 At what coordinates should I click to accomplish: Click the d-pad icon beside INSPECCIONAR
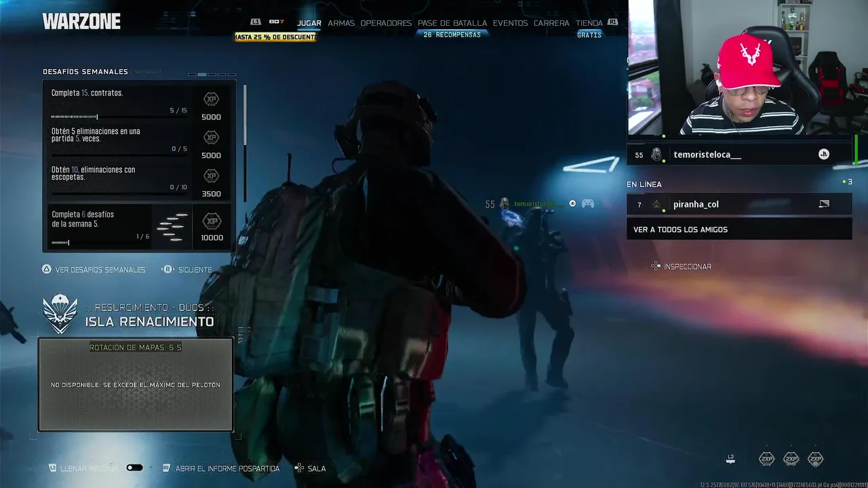click(x=656, y=266)
